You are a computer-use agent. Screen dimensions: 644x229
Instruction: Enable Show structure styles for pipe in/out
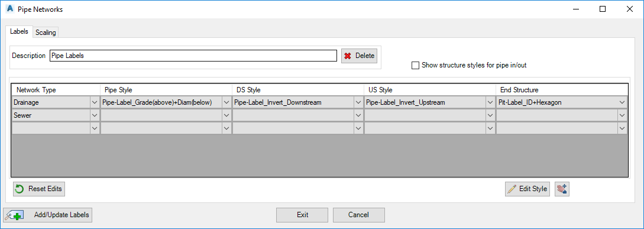pos(415,65)
